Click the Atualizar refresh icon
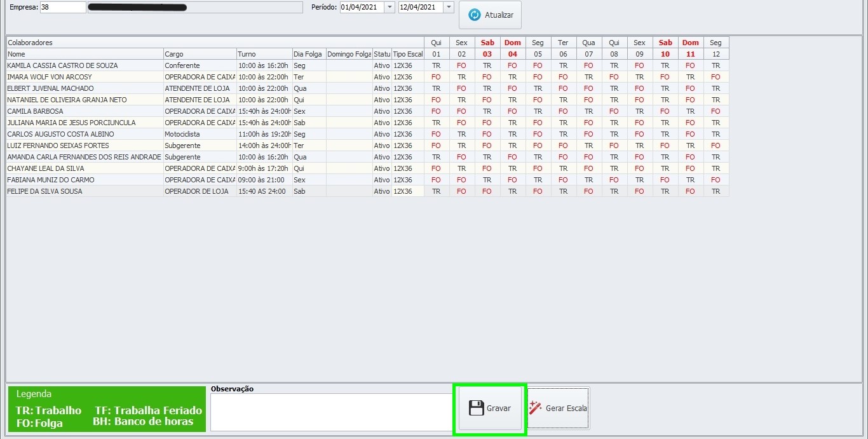868x439 pixels. (x=475, y=15)
